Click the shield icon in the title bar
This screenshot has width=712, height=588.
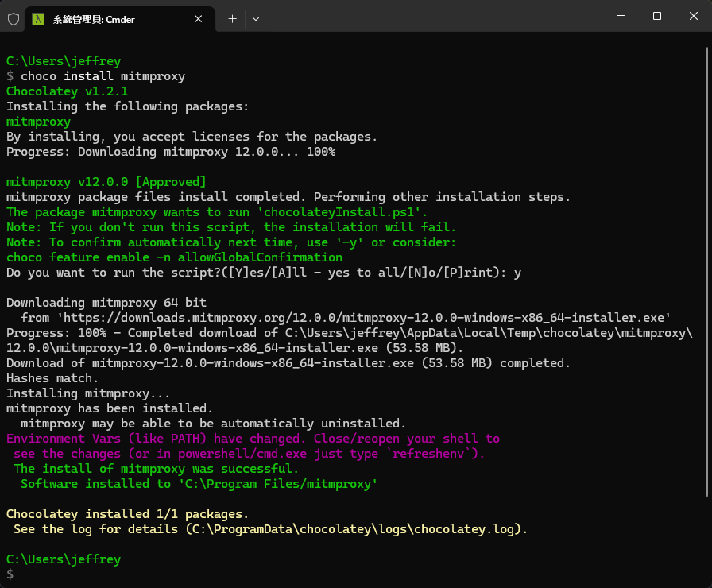click(x=14, y=19)
